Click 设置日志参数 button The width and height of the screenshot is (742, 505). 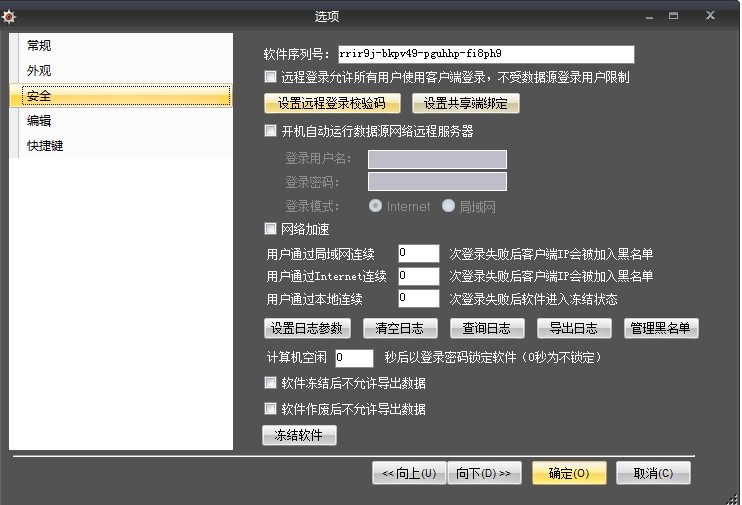307,328
